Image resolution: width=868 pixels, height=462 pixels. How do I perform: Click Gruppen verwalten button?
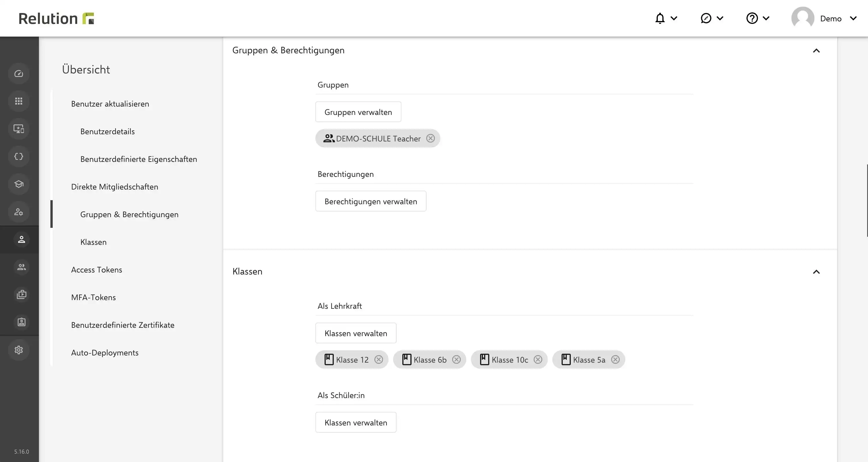click(x=358, y=112)
